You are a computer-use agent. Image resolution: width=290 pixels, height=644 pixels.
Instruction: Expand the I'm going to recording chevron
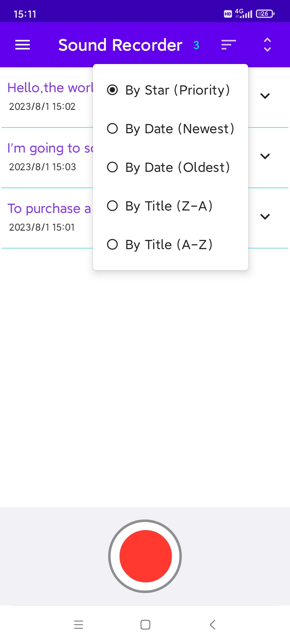[x=265, y=156]
